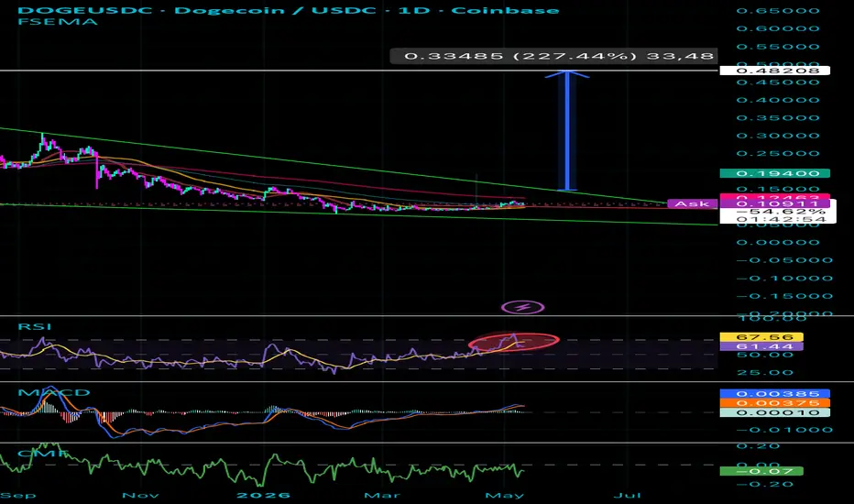Image resolution: width=854 pixels, height=504 pixels.
Task: Click the blue 0.00385 MACD value
Action: 774,394
